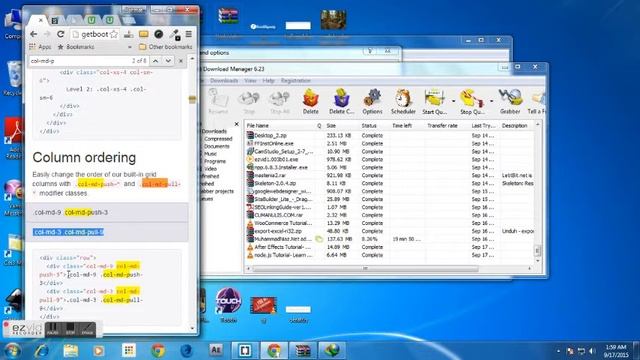The width and height of the screenshot is (640, 360).
Task: Open the Scheduler toolbar icon
Action: tap(403, 102)
